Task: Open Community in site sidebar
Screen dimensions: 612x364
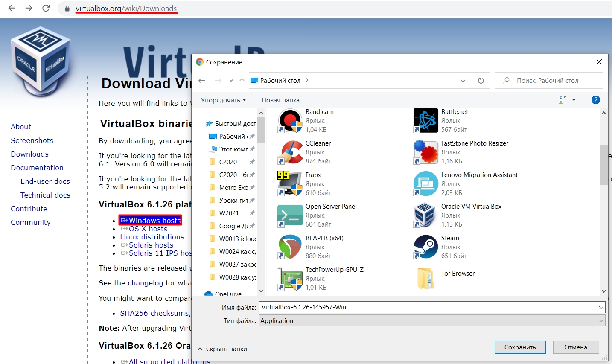Action: point(31,222)
